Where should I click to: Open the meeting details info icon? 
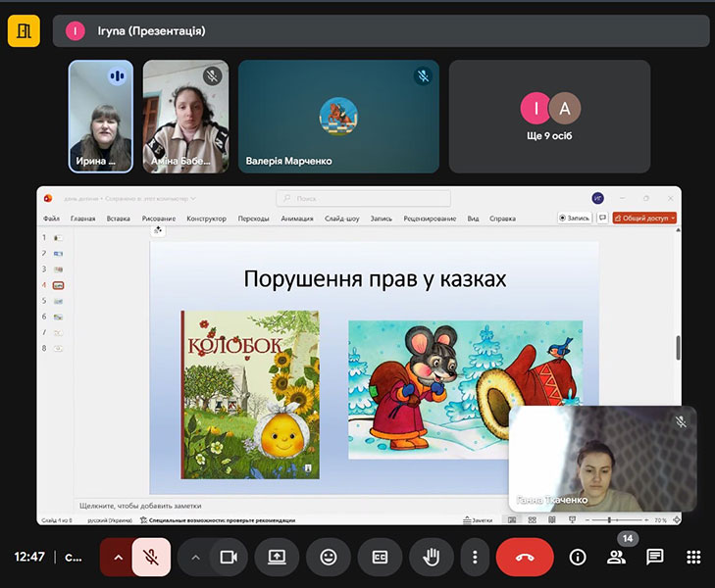(x=578, y=557)
